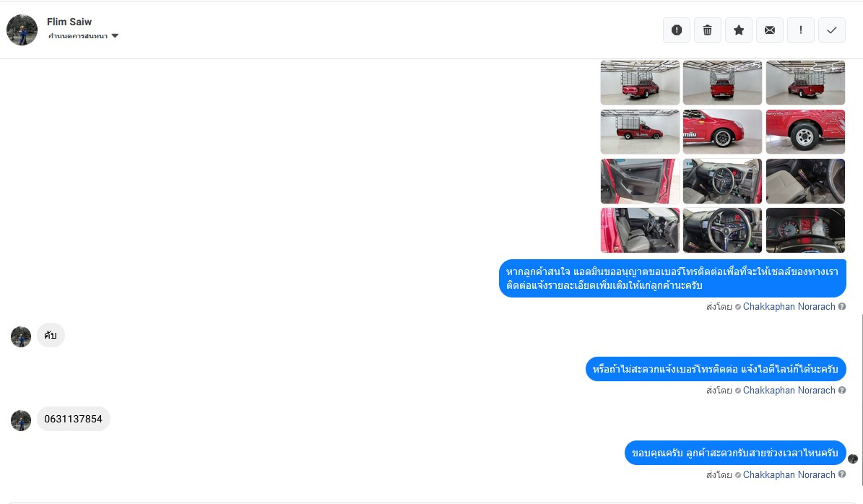863x504 pixels.
Task: Delete conversation with the trash icon
Action: point(707,30)
